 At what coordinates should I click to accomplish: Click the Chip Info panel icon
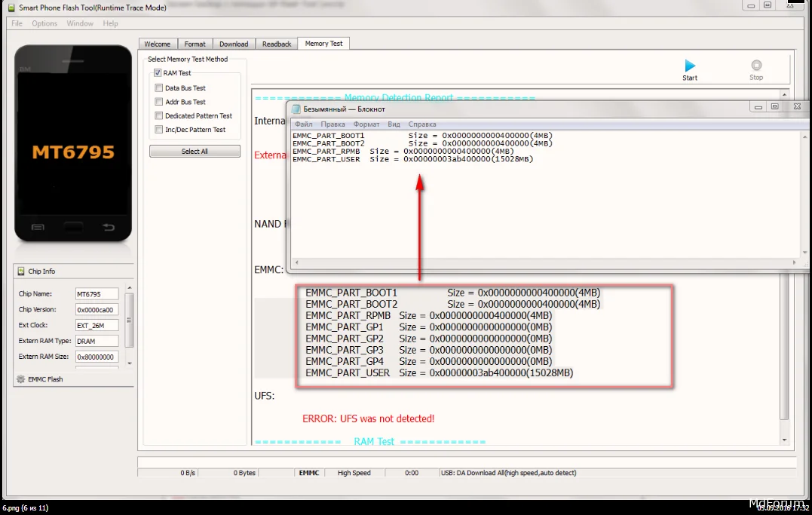click(x=21, y=271)
